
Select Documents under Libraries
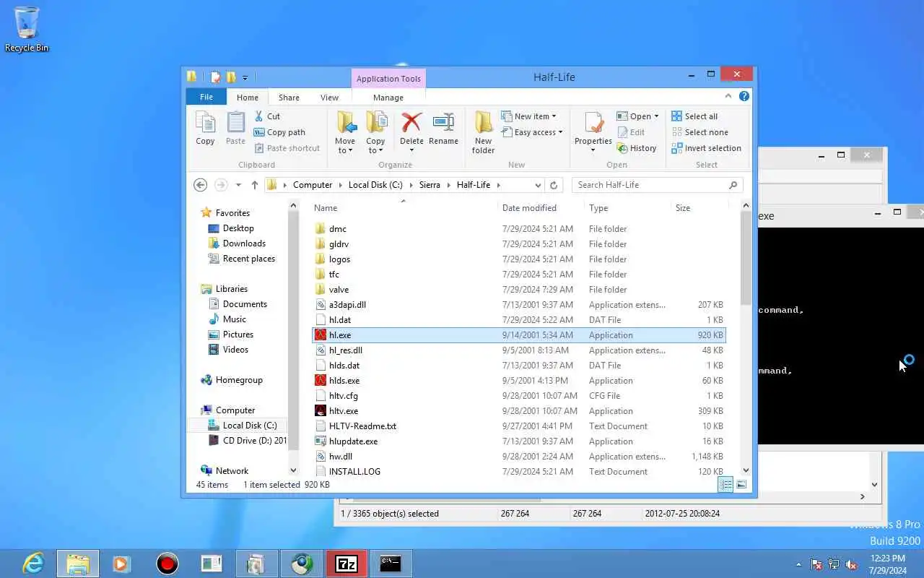click(245, 304)
